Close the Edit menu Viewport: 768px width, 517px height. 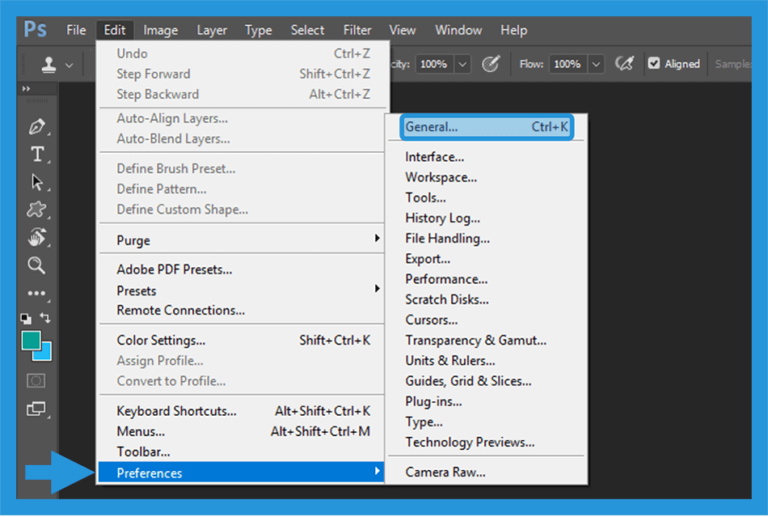114,30
